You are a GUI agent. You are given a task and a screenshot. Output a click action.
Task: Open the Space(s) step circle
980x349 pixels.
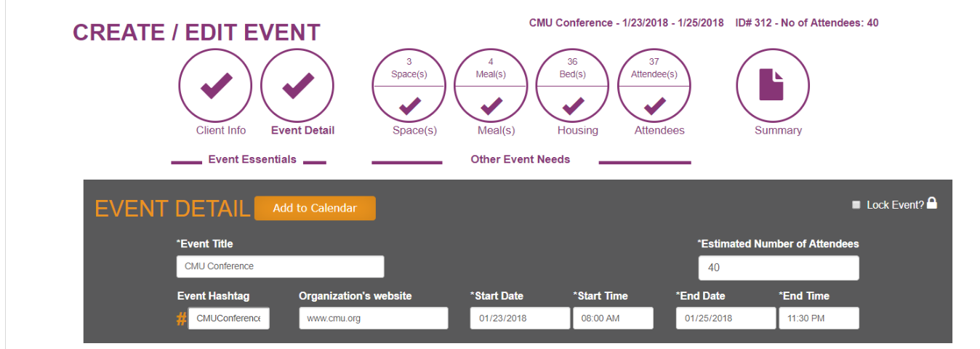(409, 85)
